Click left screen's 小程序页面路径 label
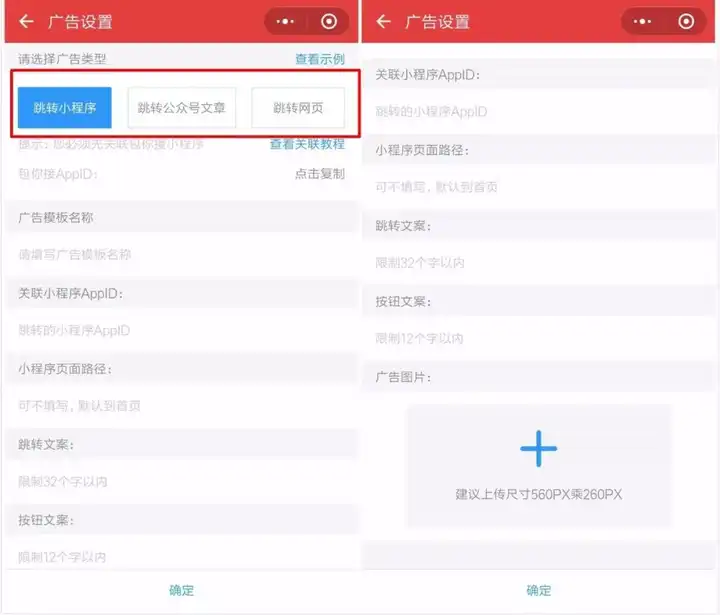The height and width of the screenshot is (615, 720). click(x=65, y=369)
